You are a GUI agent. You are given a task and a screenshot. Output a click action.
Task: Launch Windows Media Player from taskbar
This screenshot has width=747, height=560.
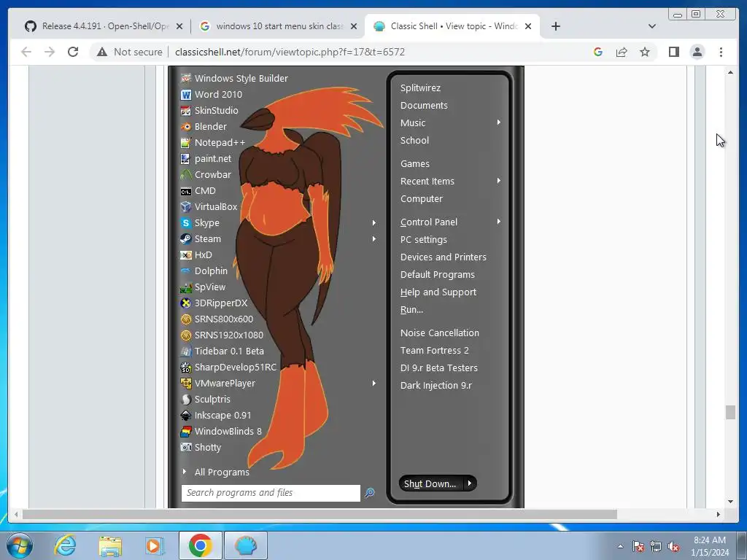pyautogui.click(x=155, y=545)
